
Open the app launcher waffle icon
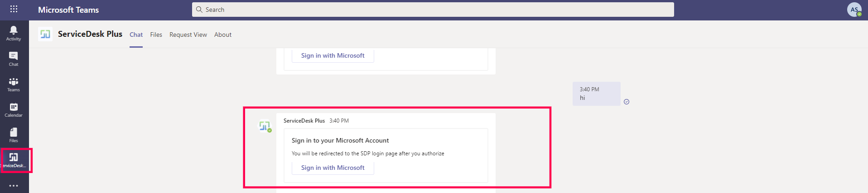click(14, 9)
